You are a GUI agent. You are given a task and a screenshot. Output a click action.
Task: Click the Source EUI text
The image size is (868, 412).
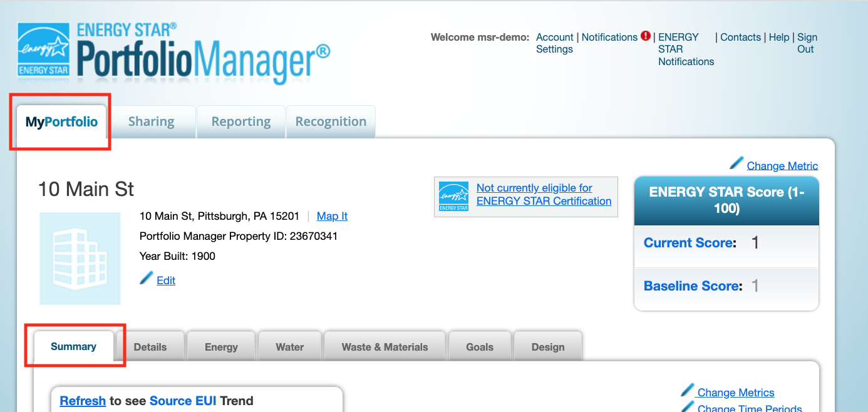(x=183, y=401)
